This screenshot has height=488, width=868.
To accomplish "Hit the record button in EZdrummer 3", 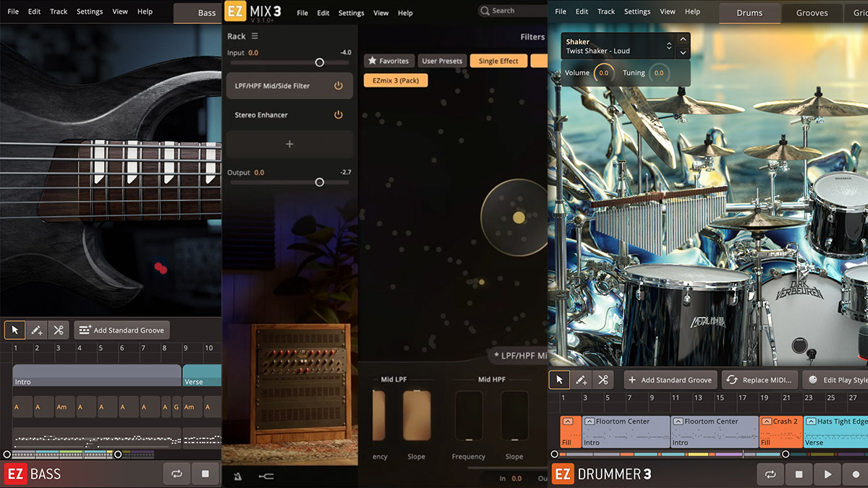I will 856,474.
